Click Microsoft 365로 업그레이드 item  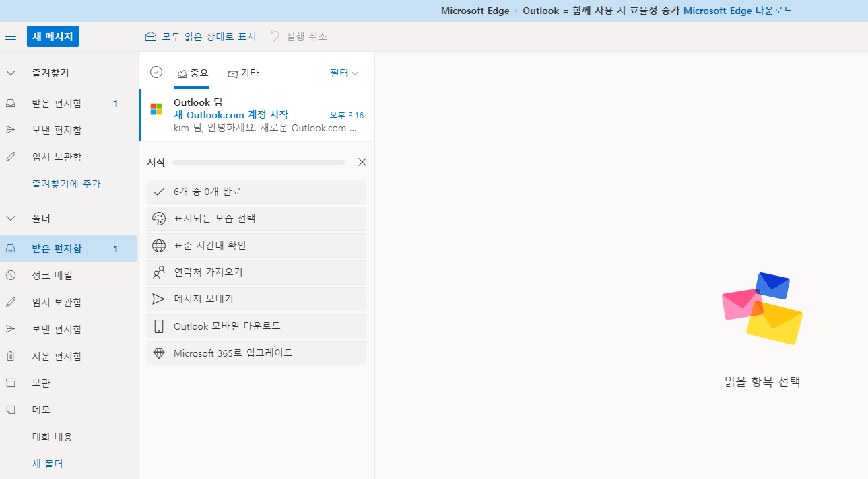coord(257,353)
